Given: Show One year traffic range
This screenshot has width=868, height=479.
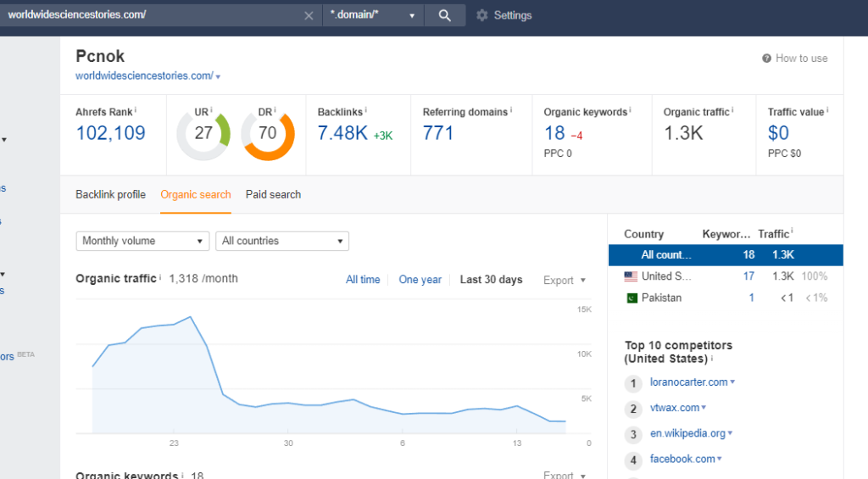Looking at the screenshot, I should tap(420, 280).
